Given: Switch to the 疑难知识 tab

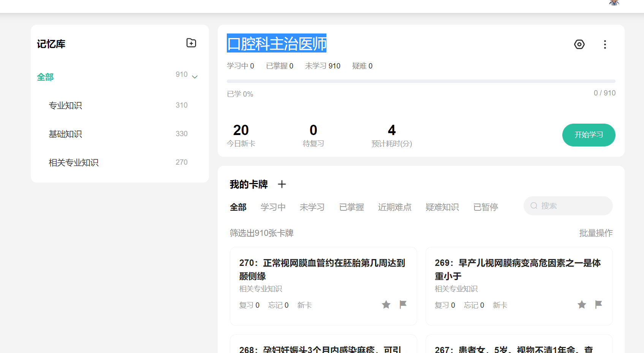Looking at the screenshot, I should 442,207.
